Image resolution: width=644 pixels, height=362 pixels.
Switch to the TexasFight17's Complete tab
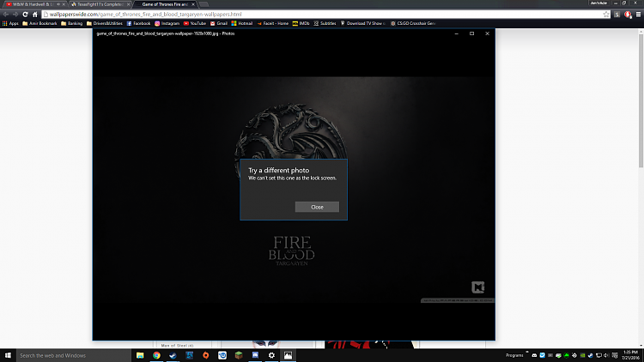click(x=100, y=4)
